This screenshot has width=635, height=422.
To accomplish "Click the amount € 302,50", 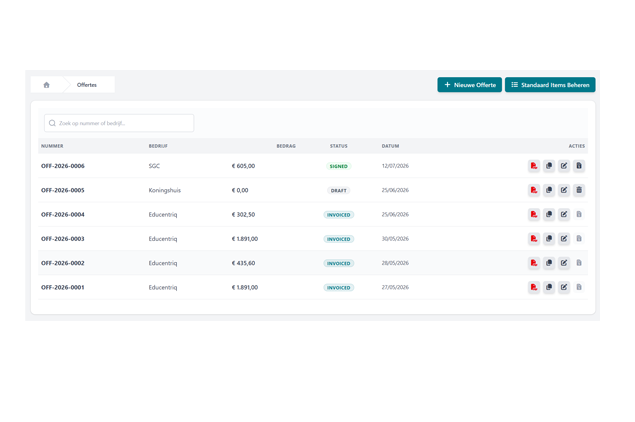I will [243, 215].
